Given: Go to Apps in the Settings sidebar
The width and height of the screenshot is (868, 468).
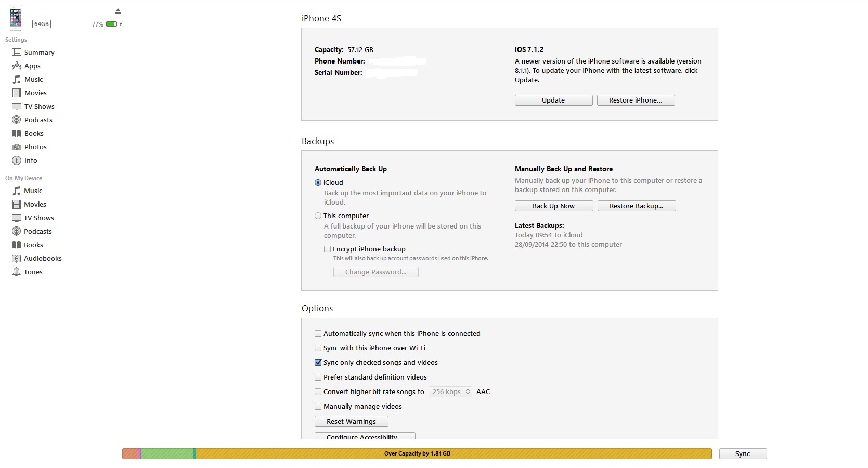Looking at the screenshot, I should point(32,66).
